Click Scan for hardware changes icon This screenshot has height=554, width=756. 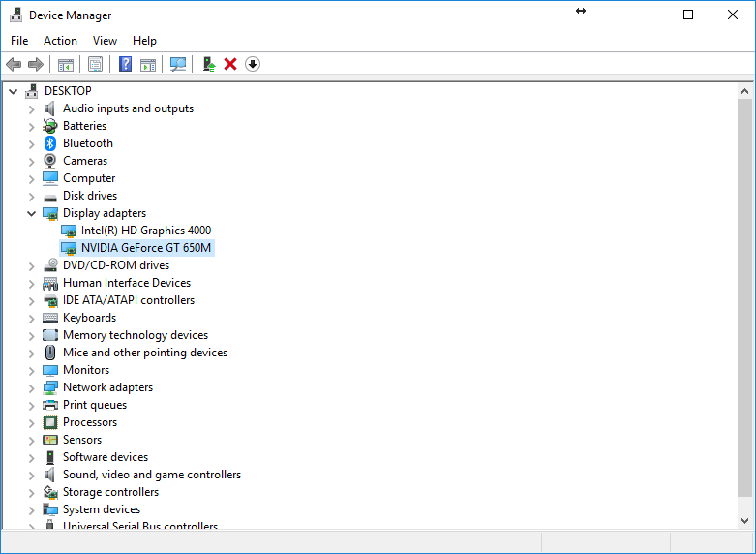pyautogui.click(x=178, y=64)
